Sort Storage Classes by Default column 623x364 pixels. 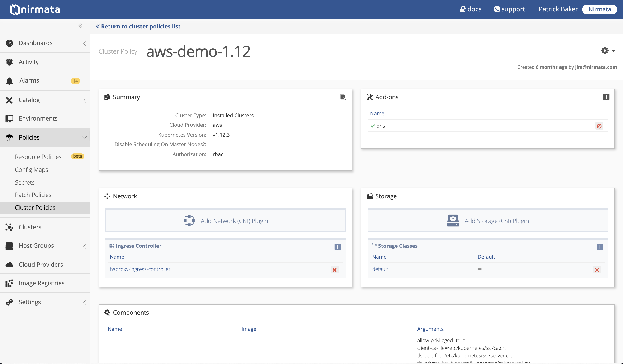click(x=486, y=257)
